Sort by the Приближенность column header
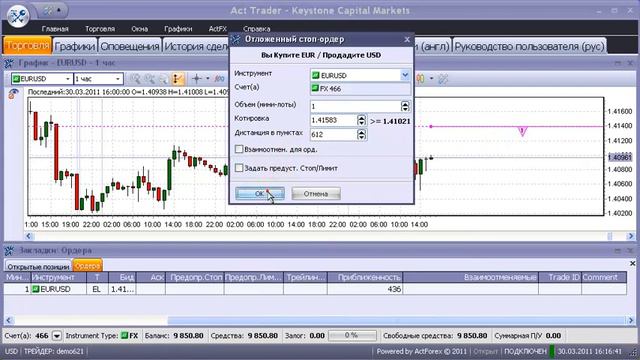Image resolution: width=640 pixels, height=360 pixels. (365, 277)
